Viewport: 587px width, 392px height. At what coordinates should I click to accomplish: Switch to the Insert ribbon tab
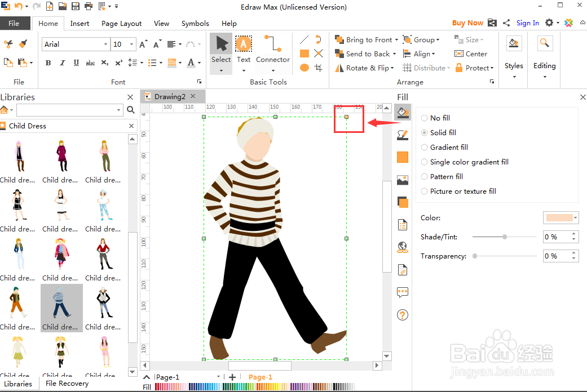pos(80,23)
